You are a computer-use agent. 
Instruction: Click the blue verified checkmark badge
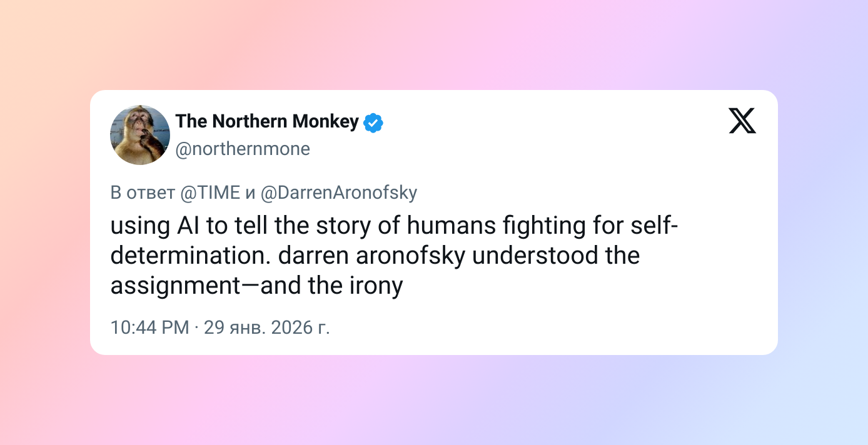click(373, 123)
